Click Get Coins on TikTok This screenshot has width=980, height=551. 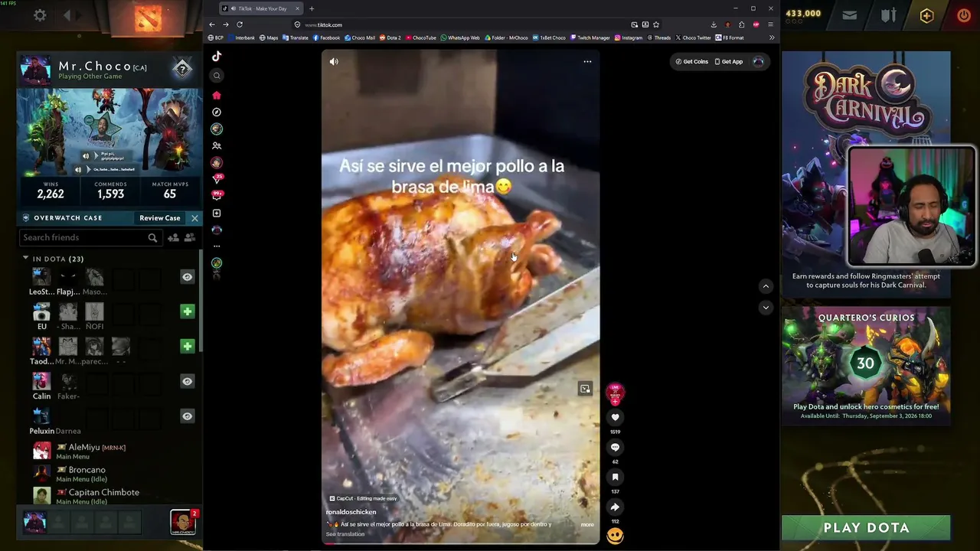(x=692, y=61)
